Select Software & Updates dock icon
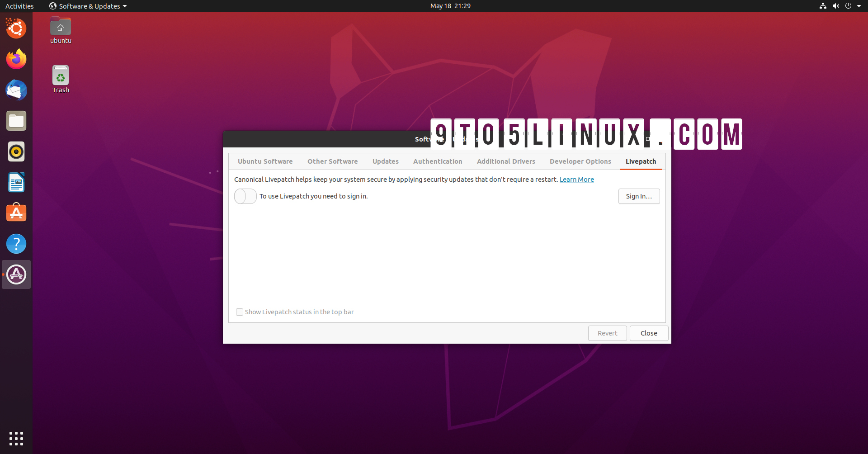 [16, 274]
